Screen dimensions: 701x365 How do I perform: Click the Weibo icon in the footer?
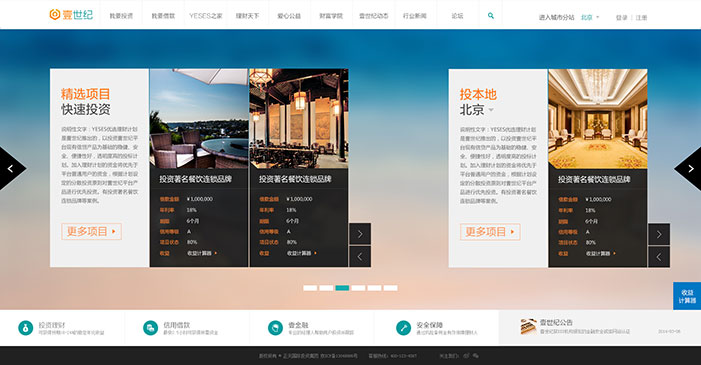pos(466,356)
